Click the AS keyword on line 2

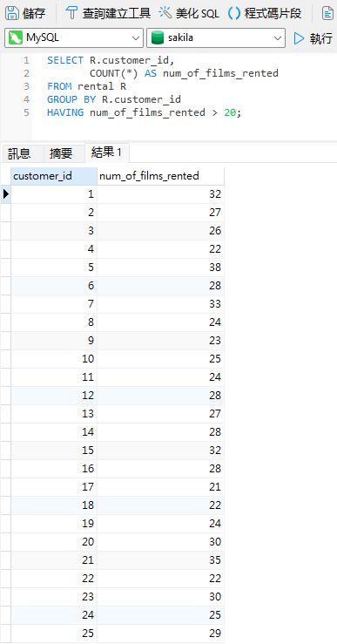pyautogui.click(x=151, y=73)
